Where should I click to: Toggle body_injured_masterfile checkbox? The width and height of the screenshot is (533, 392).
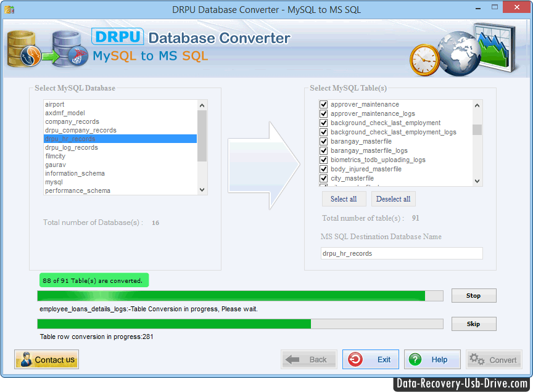point(324,169)
